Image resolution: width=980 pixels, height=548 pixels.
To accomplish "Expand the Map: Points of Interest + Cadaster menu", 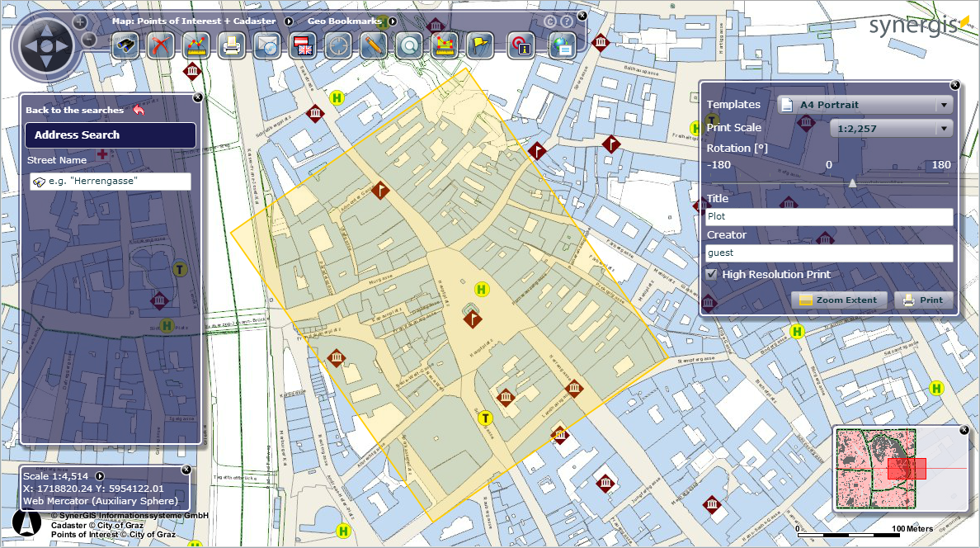I will tap(289, 21).
